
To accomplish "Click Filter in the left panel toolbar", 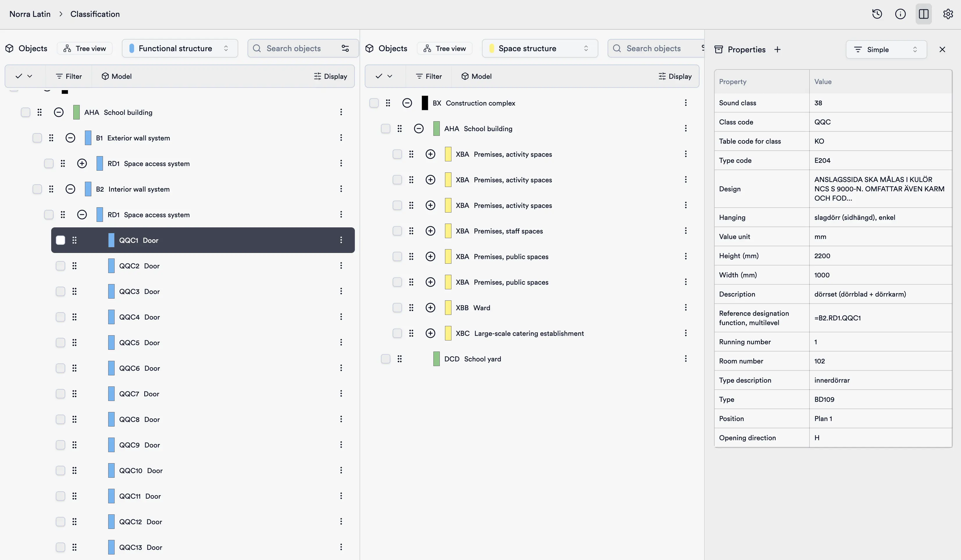I will pyautogui.click(x=69, y=76).
